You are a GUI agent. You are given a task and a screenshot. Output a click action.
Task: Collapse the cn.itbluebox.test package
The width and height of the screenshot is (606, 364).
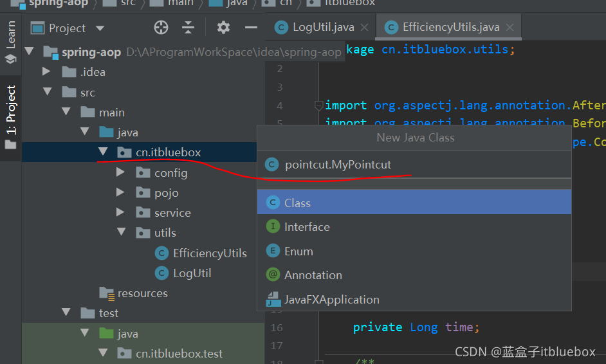click(x=103, y=352)
